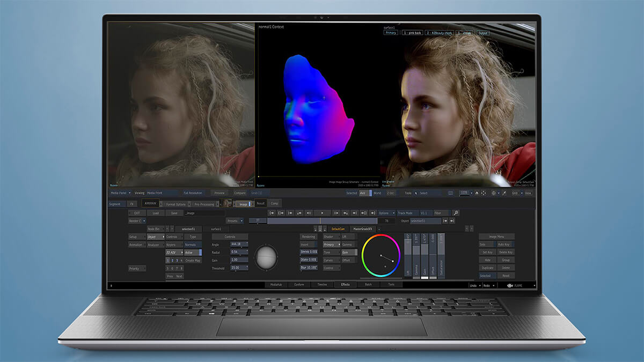This screenshot has width=644, height=362.
Task: Click the image thumbnail in the pipeline strip
Action: point(226,203)
